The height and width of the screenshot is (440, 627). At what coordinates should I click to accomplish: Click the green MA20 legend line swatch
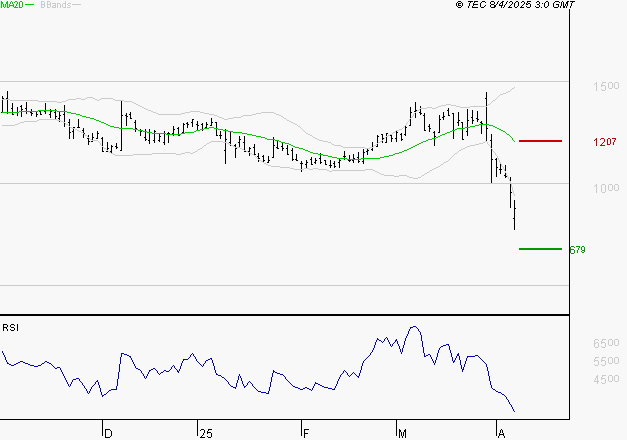[x=32, y=5]
